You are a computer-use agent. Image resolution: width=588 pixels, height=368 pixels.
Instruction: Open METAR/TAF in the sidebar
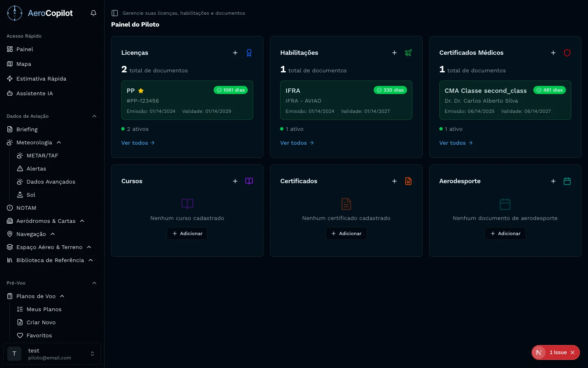coord(42,155)
